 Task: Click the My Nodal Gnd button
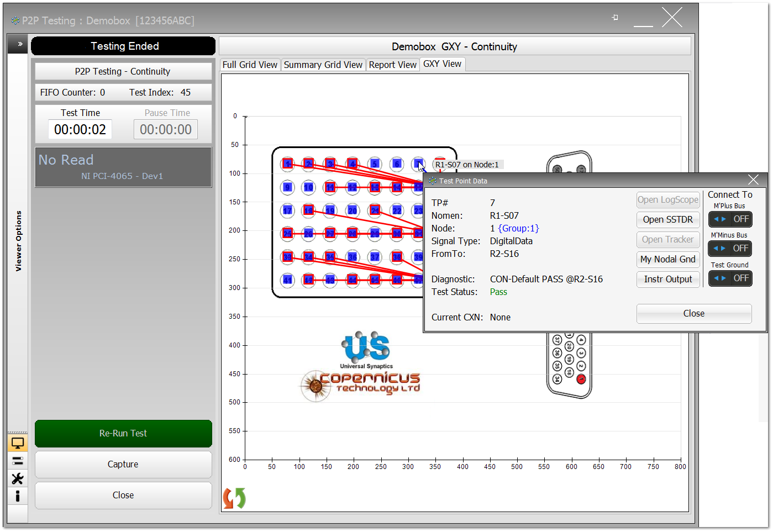667,259
